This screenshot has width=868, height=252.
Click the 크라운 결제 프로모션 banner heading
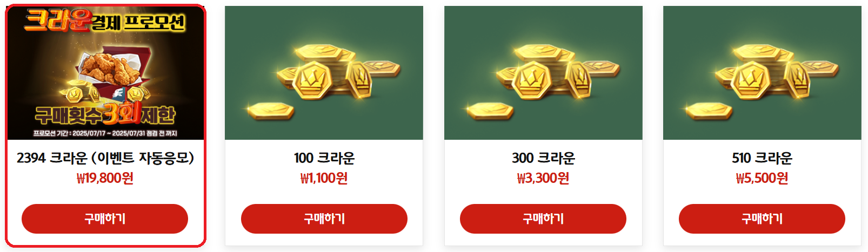tap(105, 21)
